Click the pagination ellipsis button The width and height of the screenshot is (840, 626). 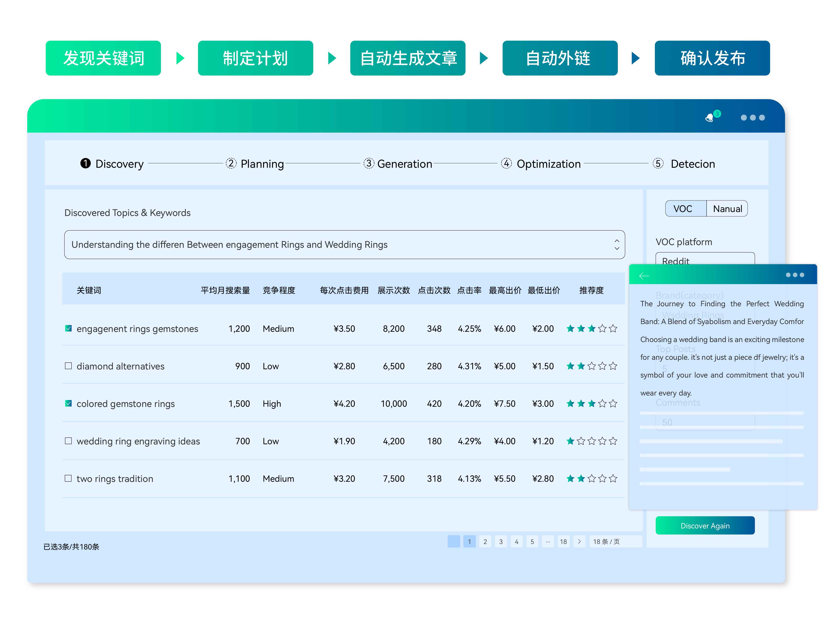tap(548, 542)
